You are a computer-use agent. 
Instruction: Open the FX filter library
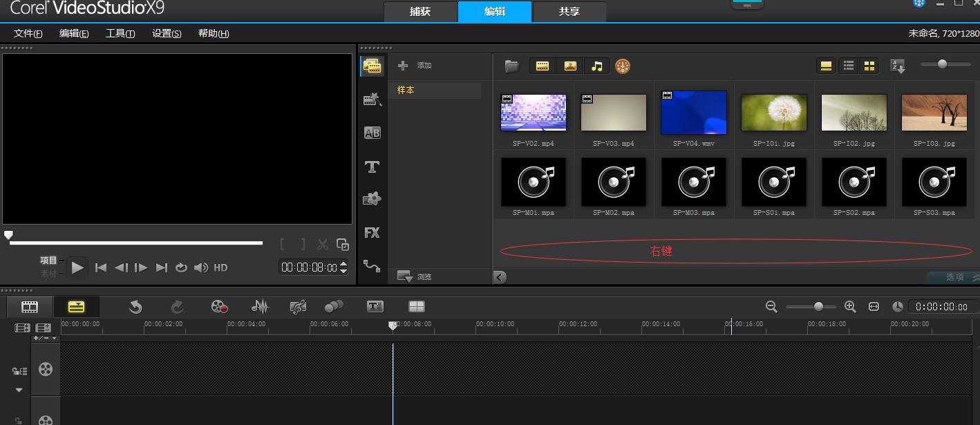[372, 233]
